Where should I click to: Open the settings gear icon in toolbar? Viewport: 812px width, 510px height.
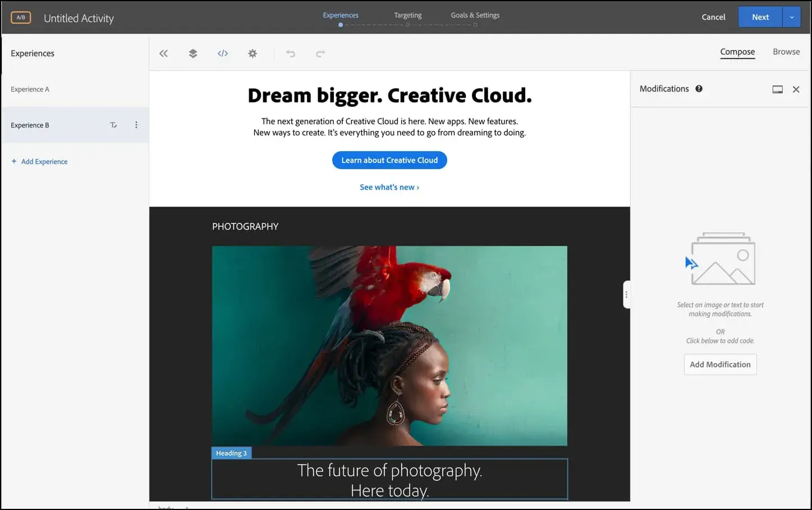pos(253,53)
